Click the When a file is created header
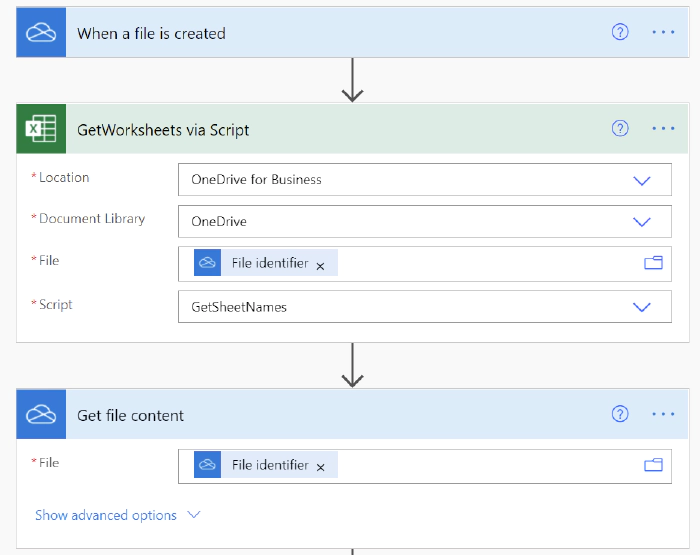This screenshot has height=555, width=700. [x=300, y=33]
